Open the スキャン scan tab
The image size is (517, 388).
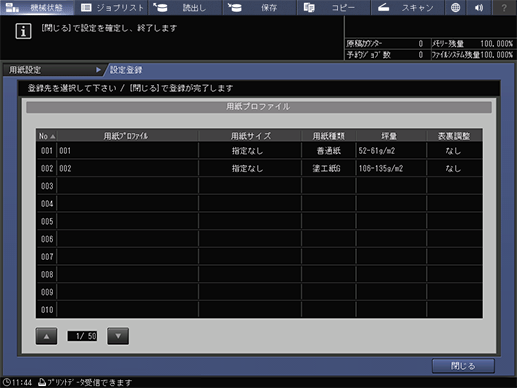pos(408,7)
